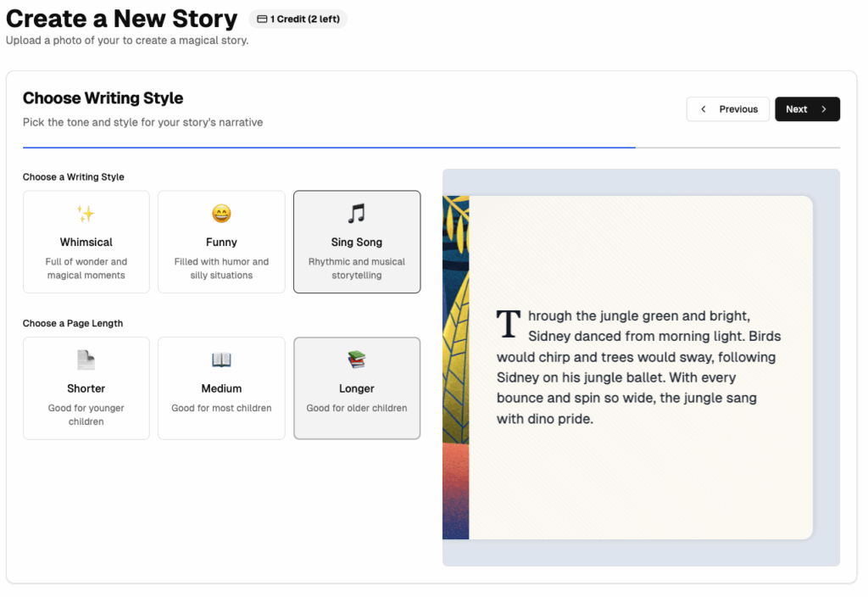Click the credit card icon in credits badge

(x=262, y=19)
